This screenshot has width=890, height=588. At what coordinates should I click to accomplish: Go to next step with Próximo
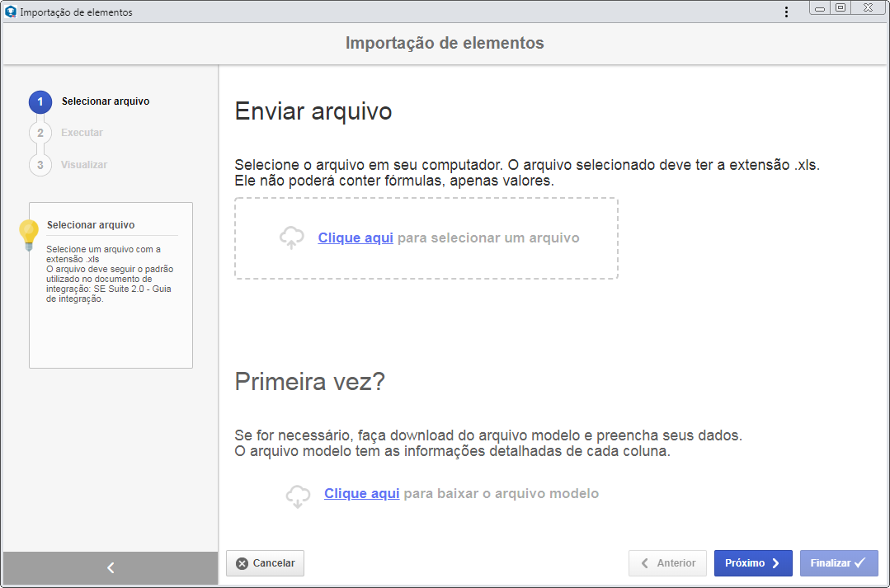point(753,563)
